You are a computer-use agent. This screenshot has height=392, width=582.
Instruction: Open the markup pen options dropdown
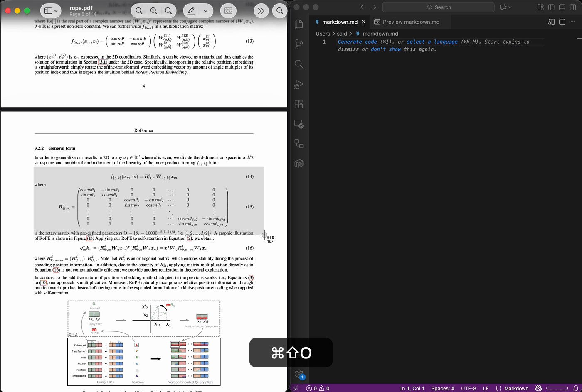coord(205,11)
